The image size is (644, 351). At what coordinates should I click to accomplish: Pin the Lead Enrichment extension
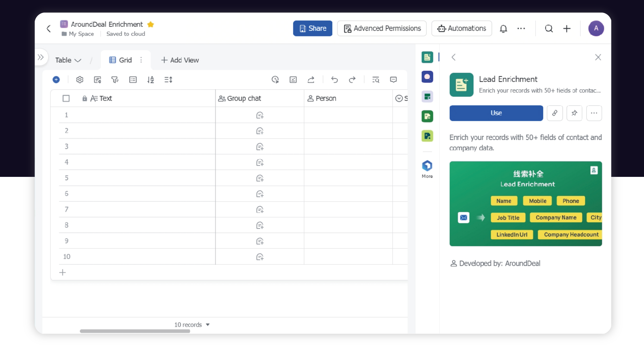574,113
